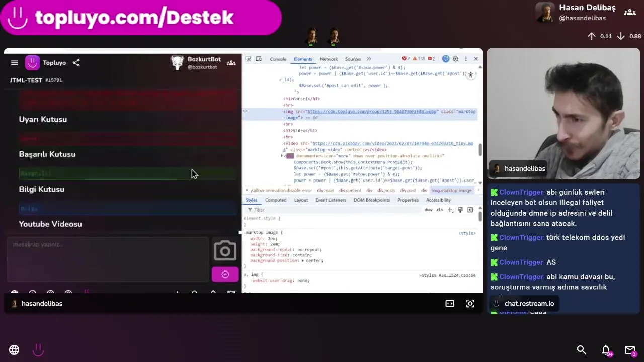
Task: Select img.marktop-image in the breadcrumb
Action: click(x=452, y=191)
